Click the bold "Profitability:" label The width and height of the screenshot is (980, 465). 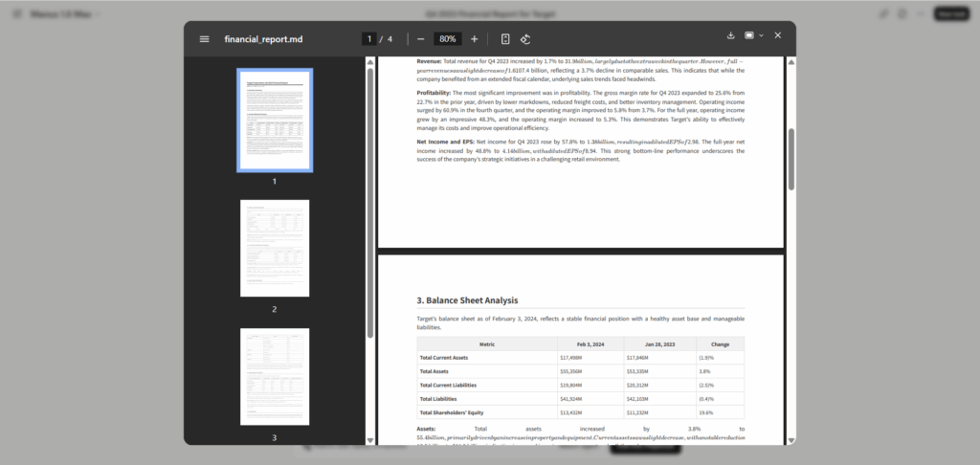tap(434, 93)
